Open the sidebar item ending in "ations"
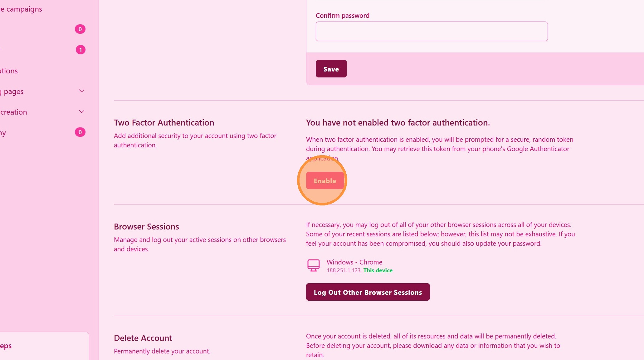 (x=9, y=71)
